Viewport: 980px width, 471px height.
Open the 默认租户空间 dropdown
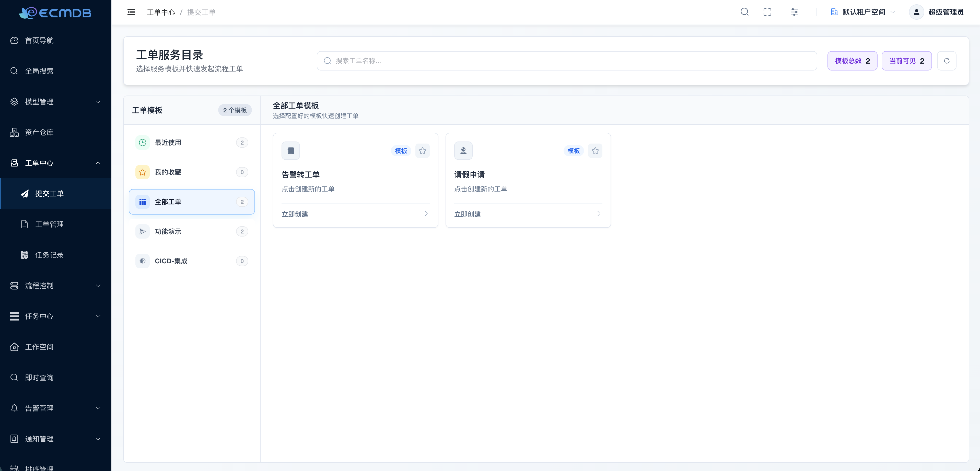pos(863,12)
